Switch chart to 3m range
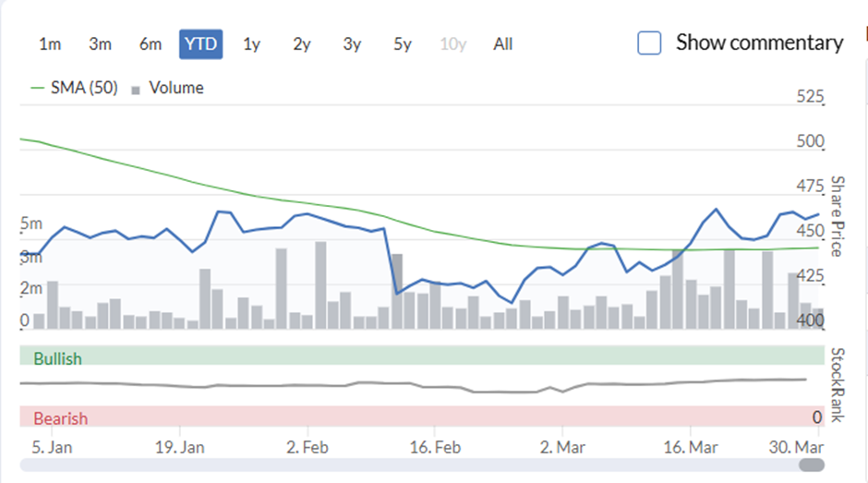868x483 pixels. coord(100,43)
